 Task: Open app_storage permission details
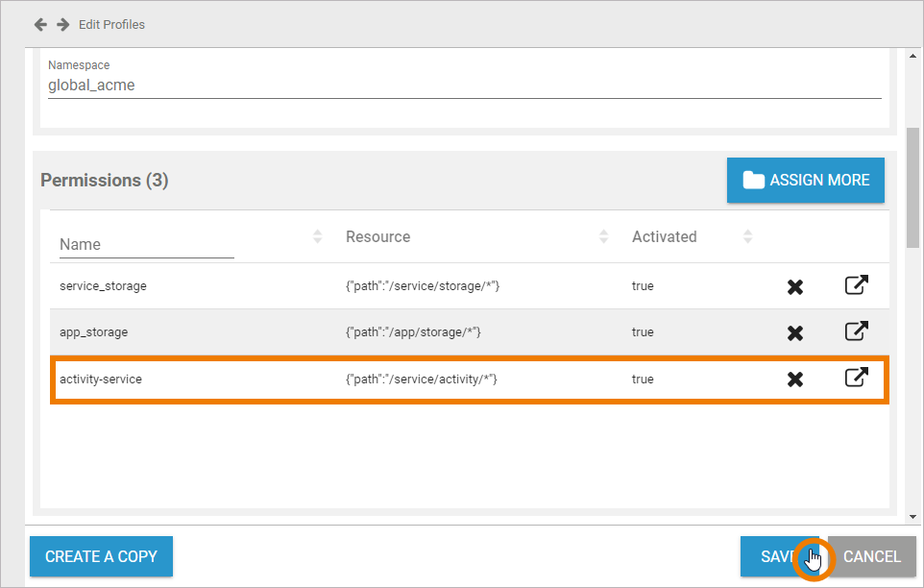click(856, 331)
